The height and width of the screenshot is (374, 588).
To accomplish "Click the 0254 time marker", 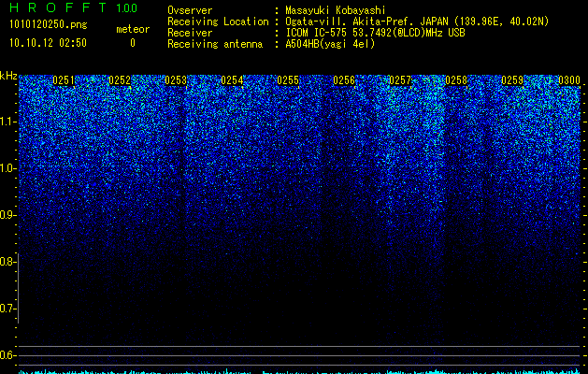I will pos(232,80).
